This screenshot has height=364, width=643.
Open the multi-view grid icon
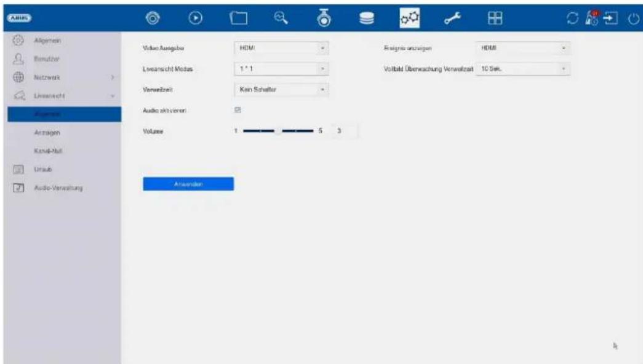(495, 18)
